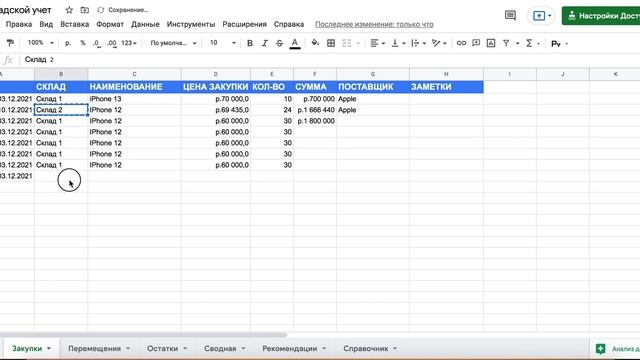
Task: Switch to the Справочник sheet tab
Action: [x=365, y=349]
